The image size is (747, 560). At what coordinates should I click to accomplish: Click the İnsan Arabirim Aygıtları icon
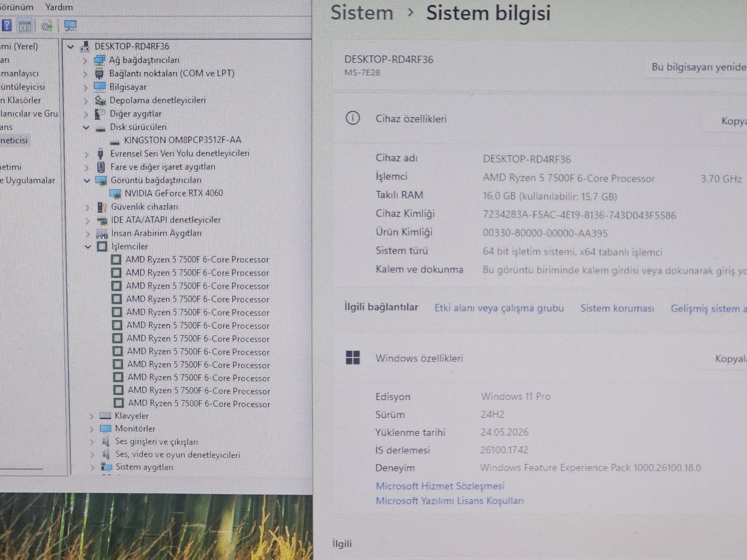tap(102, 233)
